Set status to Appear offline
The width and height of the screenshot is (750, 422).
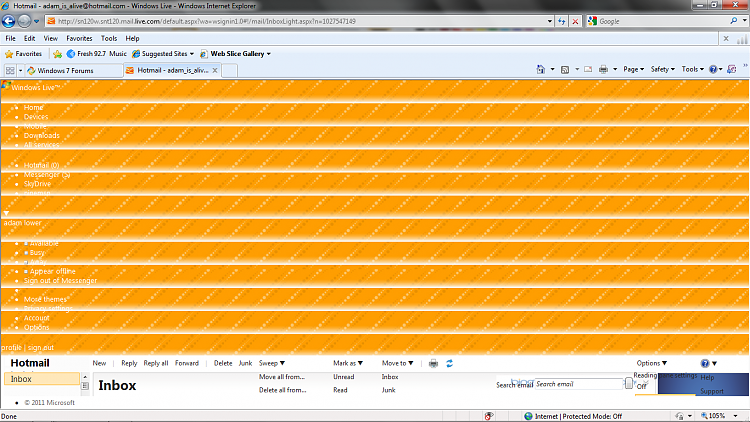[x=53, y=271]
